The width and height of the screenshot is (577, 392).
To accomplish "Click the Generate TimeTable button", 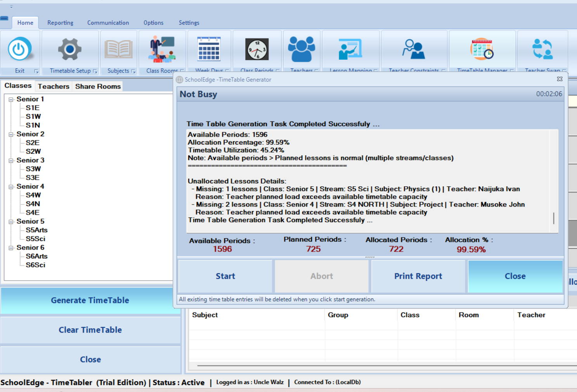I will [90, 300].
